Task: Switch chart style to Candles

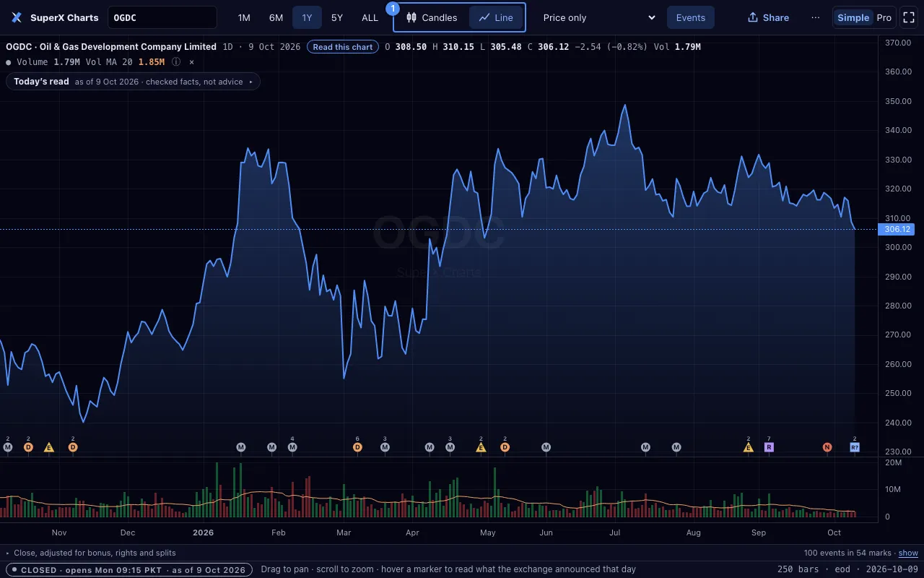Action: coord(432,17)
